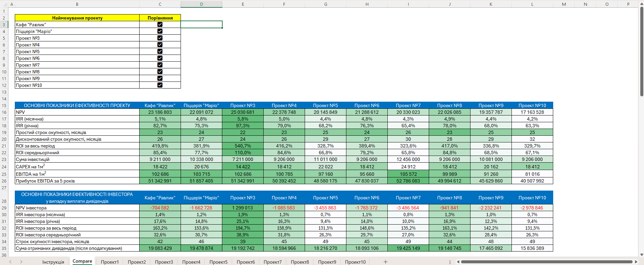Switch to the Інструкція sheet tab
The width and height of the screenshot is (644, 265).
[x=53, y=262]
